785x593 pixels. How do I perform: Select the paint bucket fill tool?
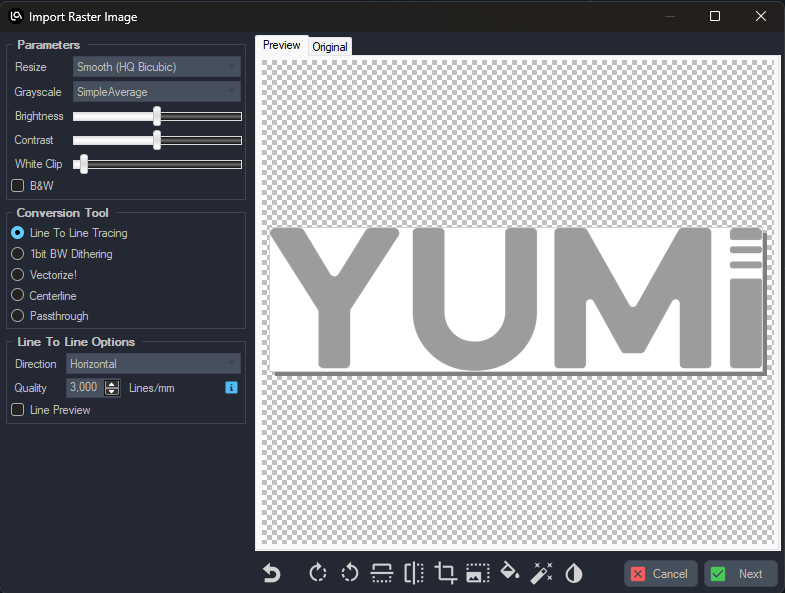[510, 571]
